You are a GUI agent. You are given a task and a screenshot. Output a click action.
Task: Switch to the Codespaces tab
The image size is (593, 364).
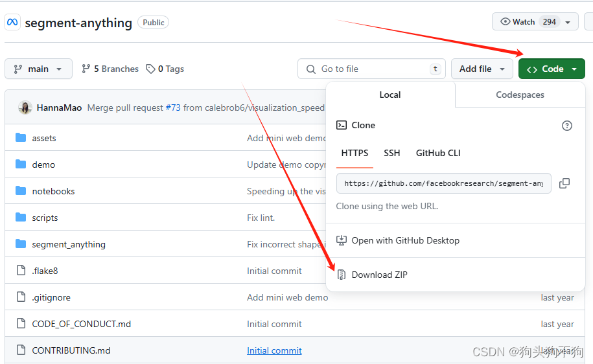coord(520,95)
